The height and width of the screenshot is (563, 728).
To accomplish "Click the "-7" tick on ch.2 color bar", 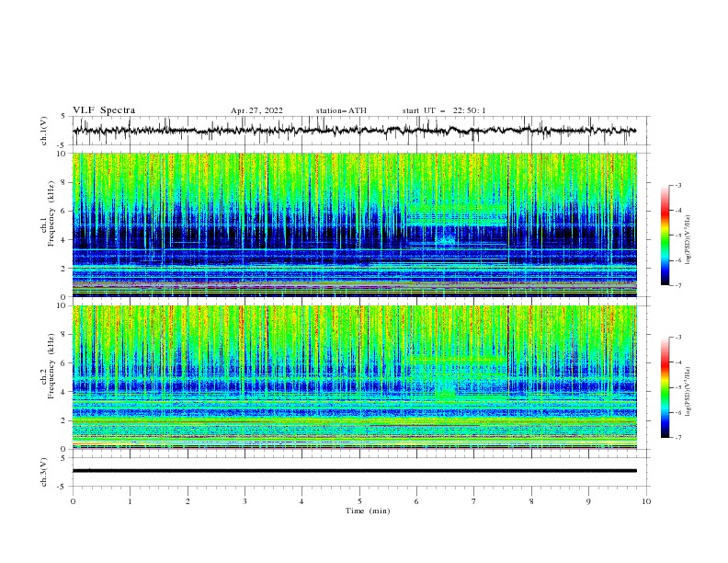I will click(x=677, y=438).
